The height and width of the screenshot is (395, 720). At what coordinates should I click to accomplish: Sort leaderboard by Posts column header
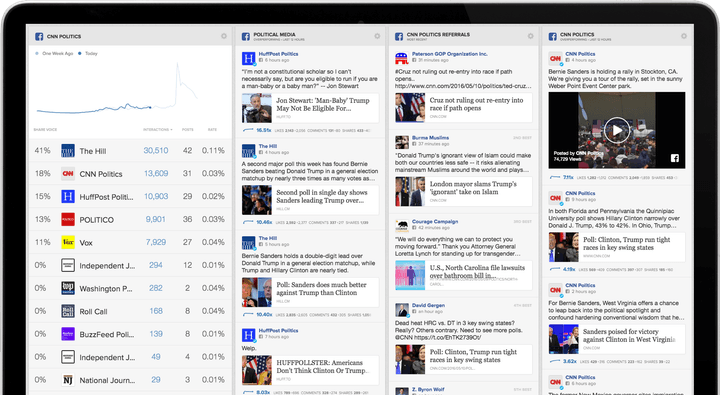(x=187, y=130)
